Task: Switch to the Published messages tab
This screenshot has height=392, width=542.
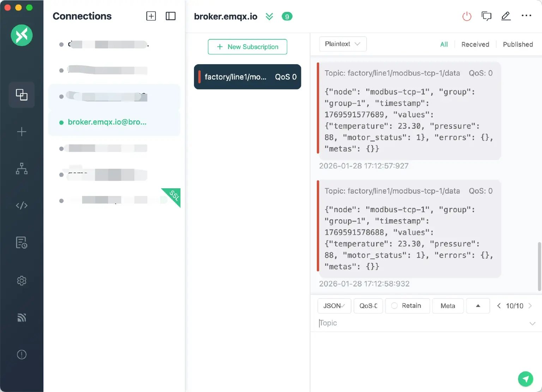Action: pyautogui.click(x=518, y=44)
